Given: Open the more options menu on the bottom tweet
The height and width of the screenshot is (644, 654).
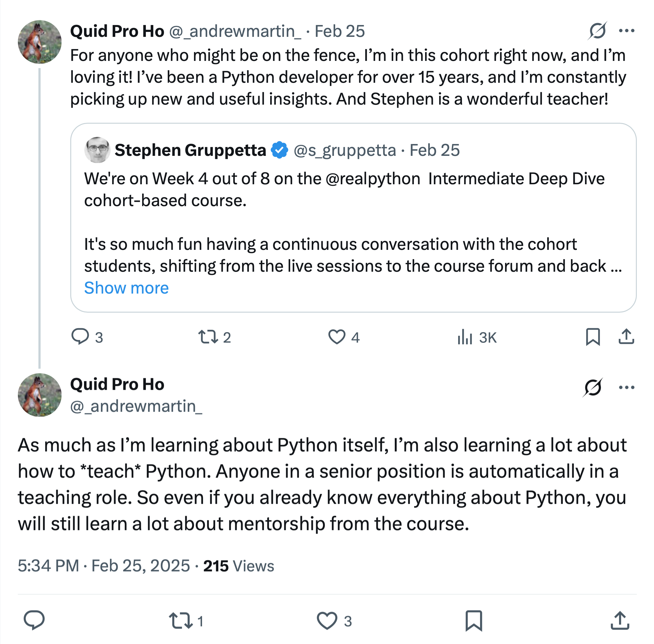Looking at the screenshot, I should 627,388.
